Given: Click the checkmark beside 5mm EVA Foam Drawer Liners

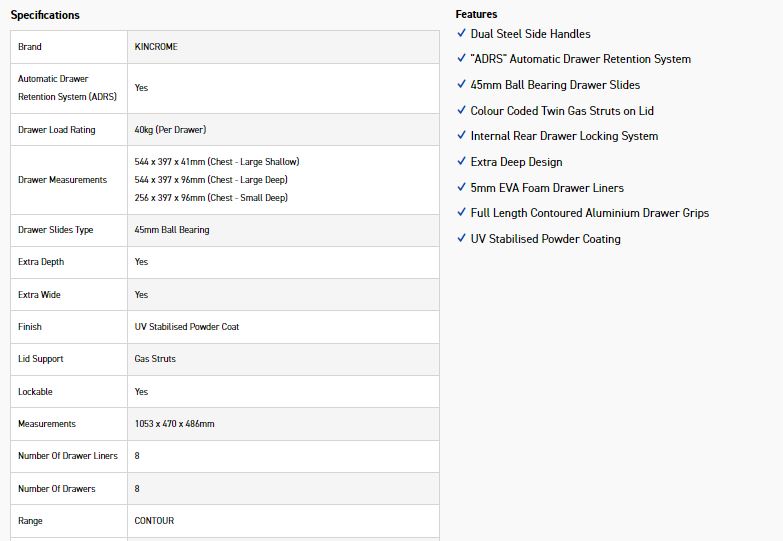Looking at the screenshot, I should [461, 187].
